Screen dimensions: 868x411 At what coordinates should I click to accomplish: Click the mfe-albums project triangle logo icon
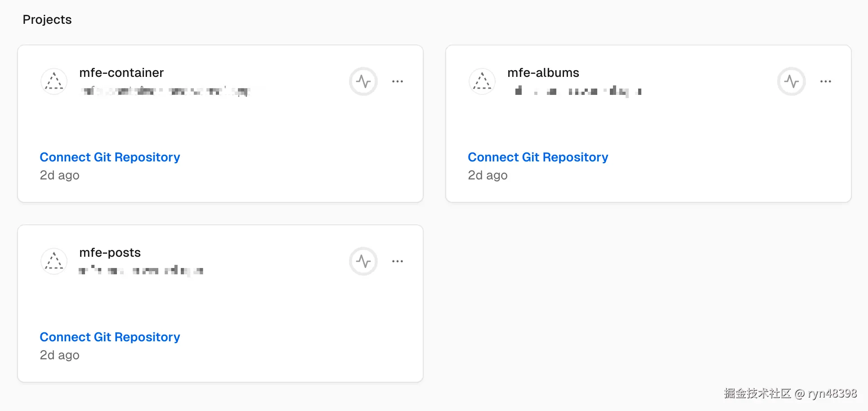click(482, 81)
